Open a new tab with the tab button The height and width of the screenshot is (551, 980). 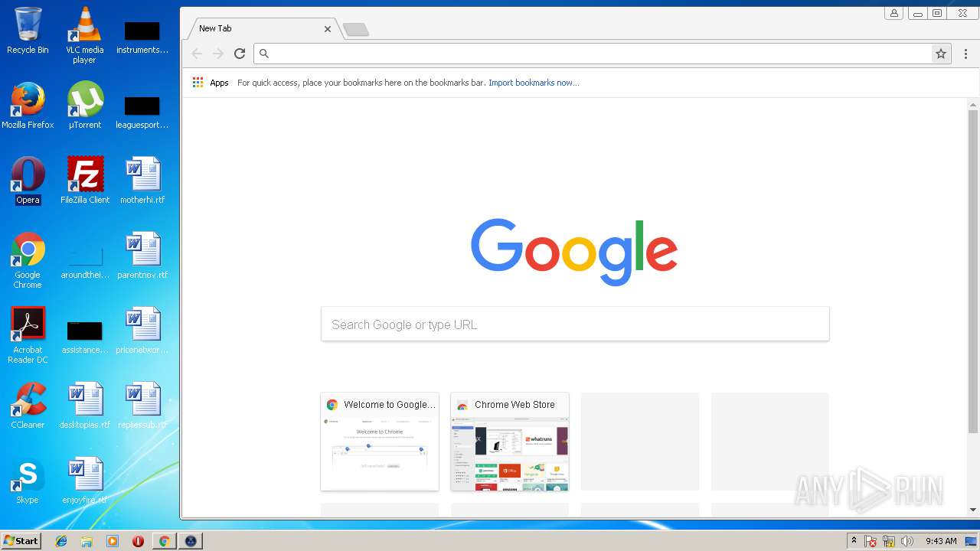click(356, 30)
